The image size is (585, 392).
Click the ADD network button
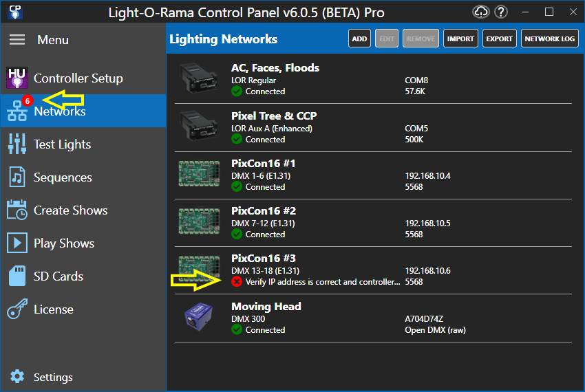pyautogui.click(x=359, y=39)
